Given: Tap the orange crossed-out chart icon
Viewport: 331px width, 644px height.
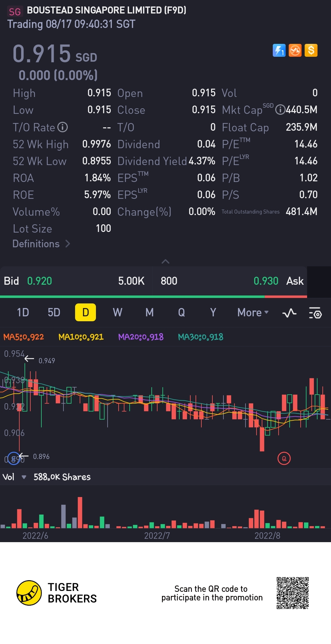Looking at the screenshot, I should click(295, 50).
